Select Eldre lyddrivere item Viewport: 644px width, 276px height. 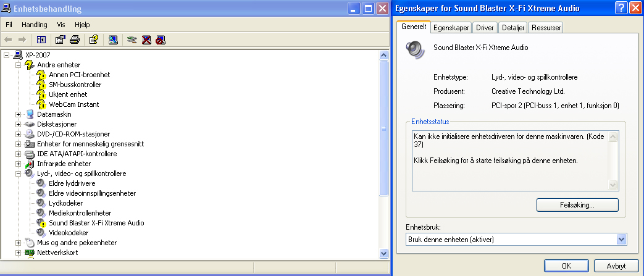tap(72, 183)
